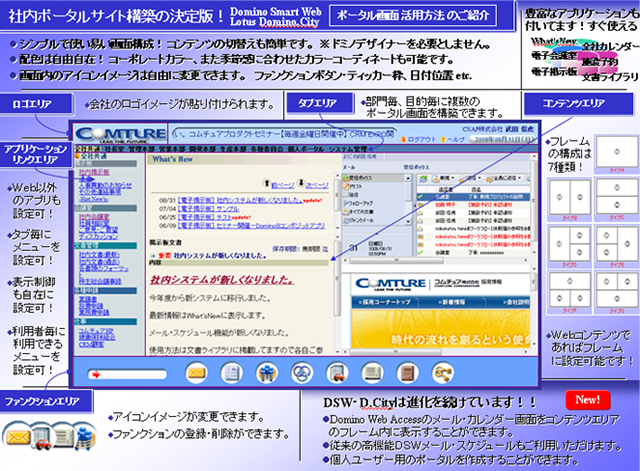Open the 社内掲示板 link in left menu
Screen dimensions: 640x471
(94, 172)
